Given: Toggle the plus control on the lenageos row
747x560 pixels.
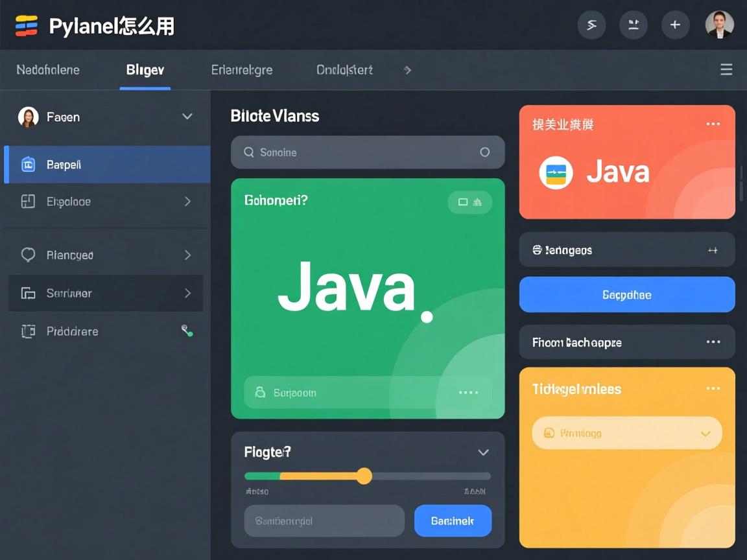Looking at the screenshot, I should (713, 250).
